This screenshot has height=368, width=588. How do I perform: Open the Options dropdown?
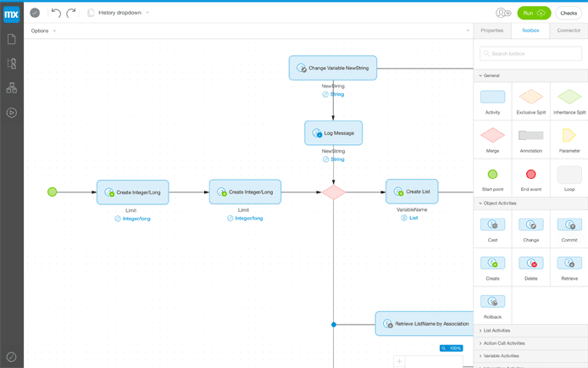click(43, 31)
